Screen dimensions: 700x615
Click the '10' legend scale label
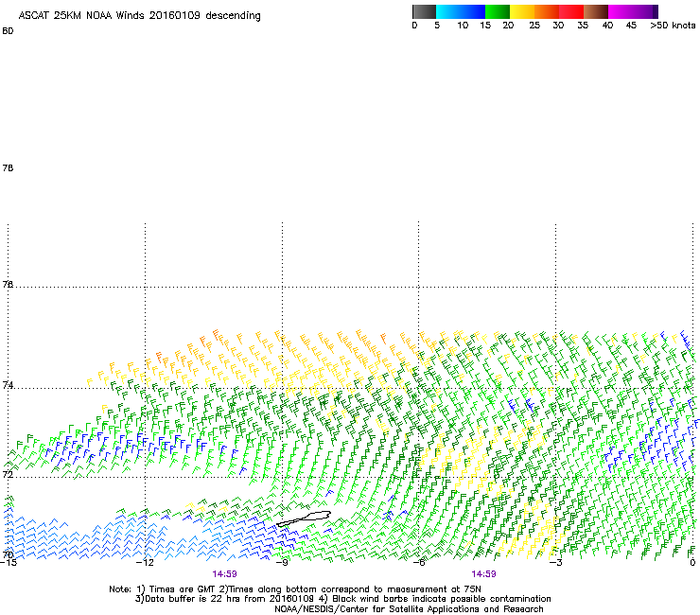[463, 26]
